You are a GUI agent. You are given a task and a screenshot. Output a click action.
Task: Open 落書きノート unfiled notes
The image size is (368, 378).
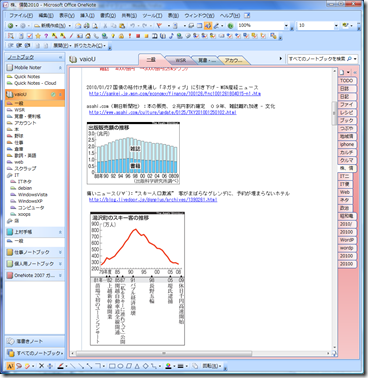tap(35, 341)
